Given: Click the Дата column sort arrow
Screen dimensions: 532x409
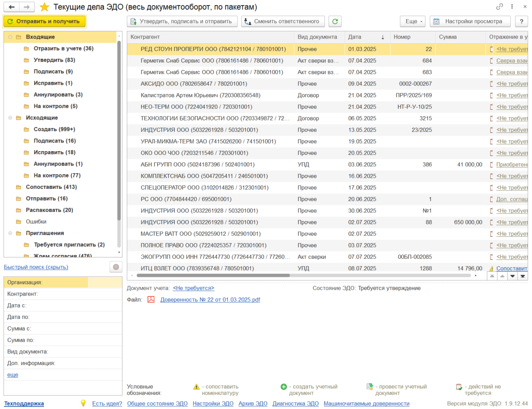Looking at the screenshot, I should [x=383, y=37].
